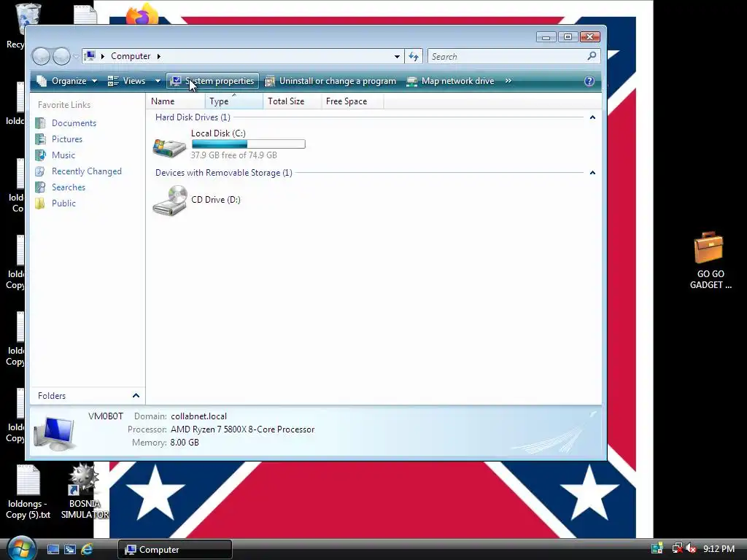
Task: Expand the arrow after Computer breadcrumb
Action: tap(158, 56)
